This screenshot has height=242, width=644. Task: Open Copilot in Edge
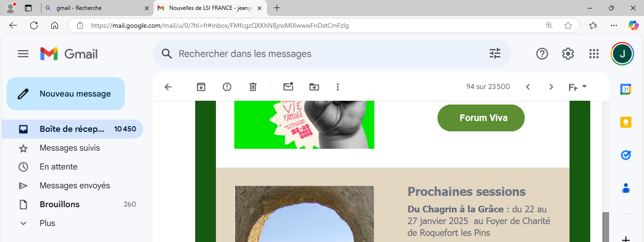(633, 25)
